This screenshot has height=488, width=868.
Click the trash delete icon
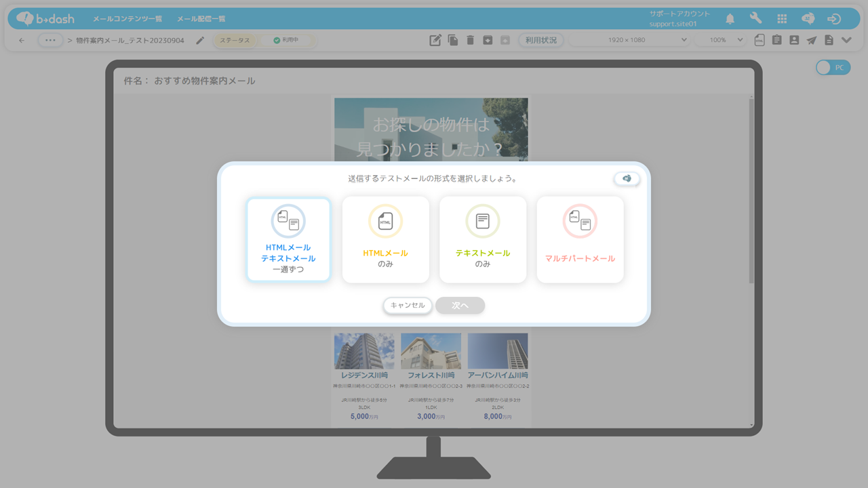[471, 40]
